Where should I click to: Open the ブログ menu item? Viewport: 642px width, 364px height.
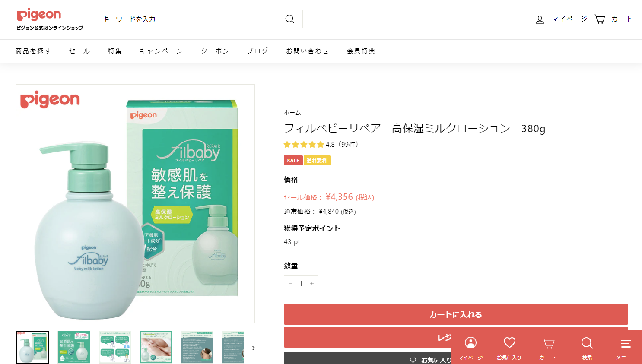pos(257,51)
